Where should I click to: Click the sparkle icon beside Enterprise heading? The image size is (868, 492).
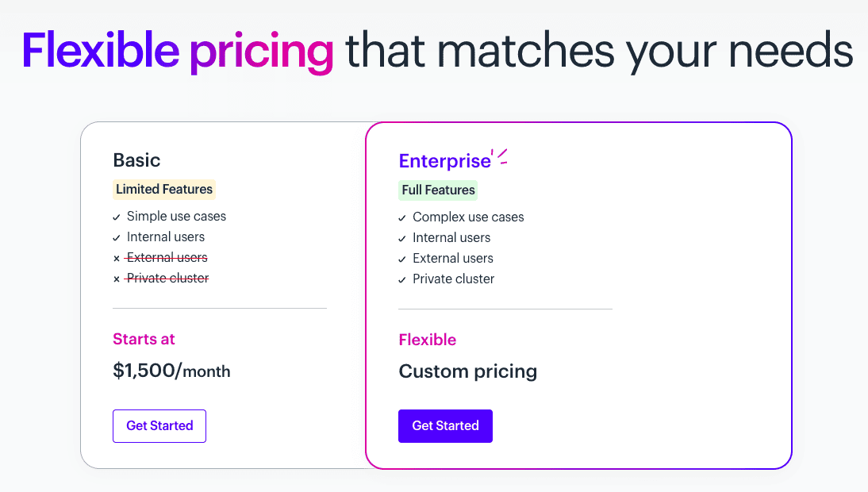point(499,157)
